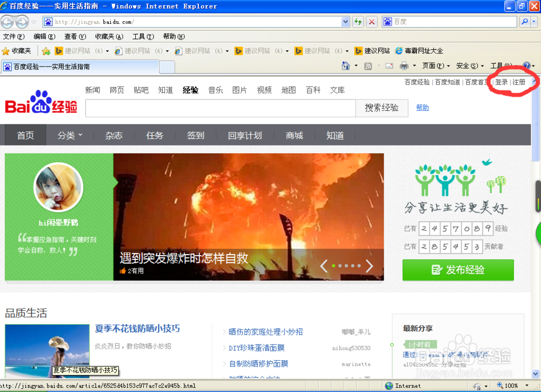The width and height of the screenshot is (541, 392).
Task: Open a new blank tab
Action: pos(167,67)
